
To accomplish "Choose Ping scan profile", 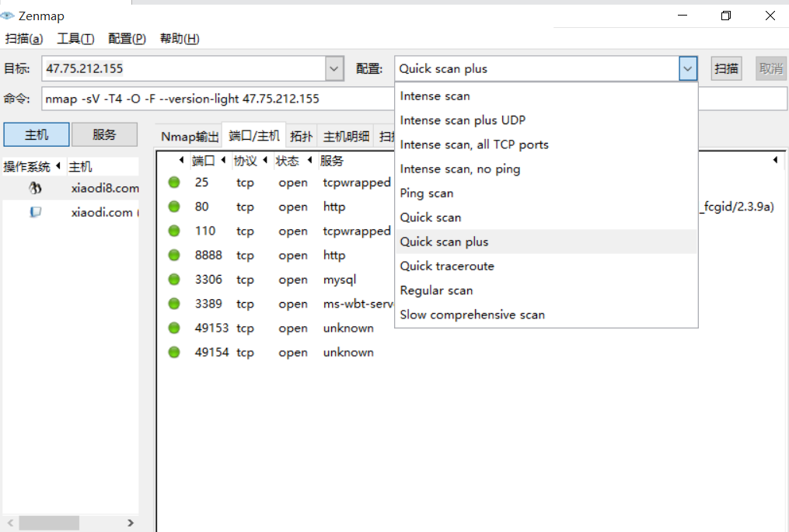I will [546, 193].
